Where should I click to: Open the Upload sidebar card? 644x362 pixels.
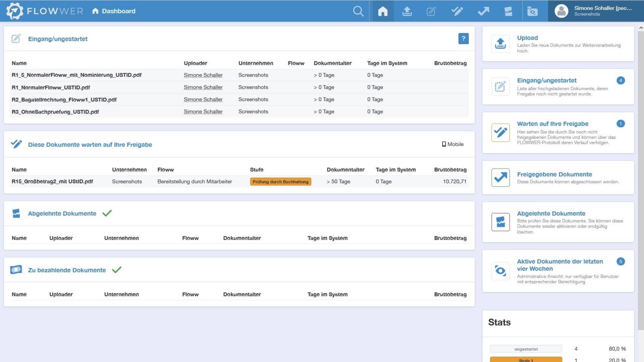tap(558, 44)
